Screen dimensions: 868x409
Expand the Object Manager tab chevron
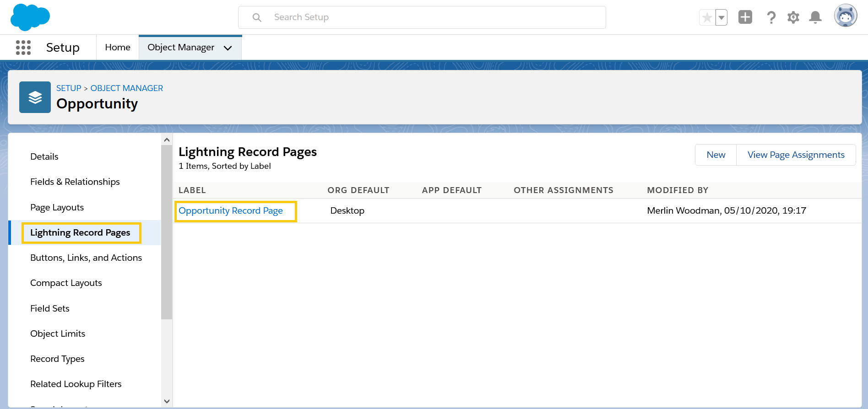[228, 48]
